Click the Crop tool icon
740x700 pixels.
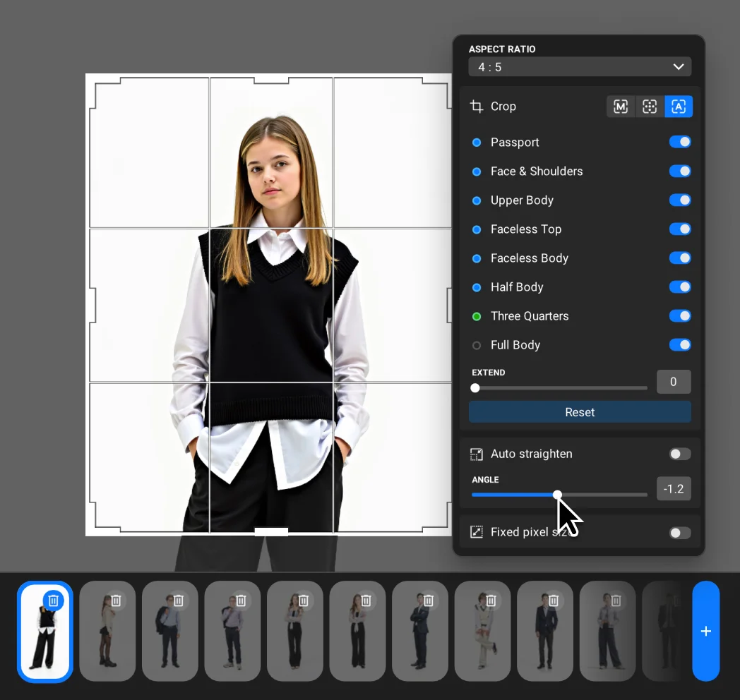click(x=477, y=107)
